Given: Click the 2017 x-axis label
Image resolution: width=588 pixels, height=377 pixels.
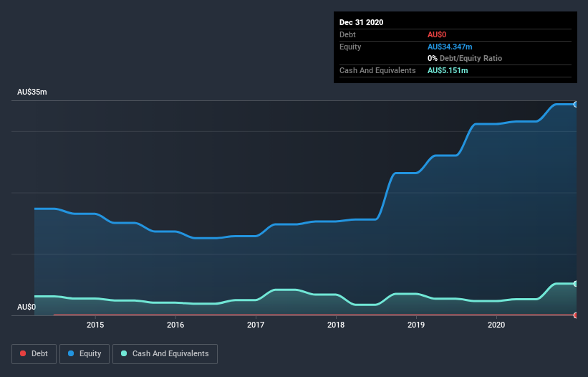Looking at the screenshot, I should pyautogui.click(x=256, y=325).
